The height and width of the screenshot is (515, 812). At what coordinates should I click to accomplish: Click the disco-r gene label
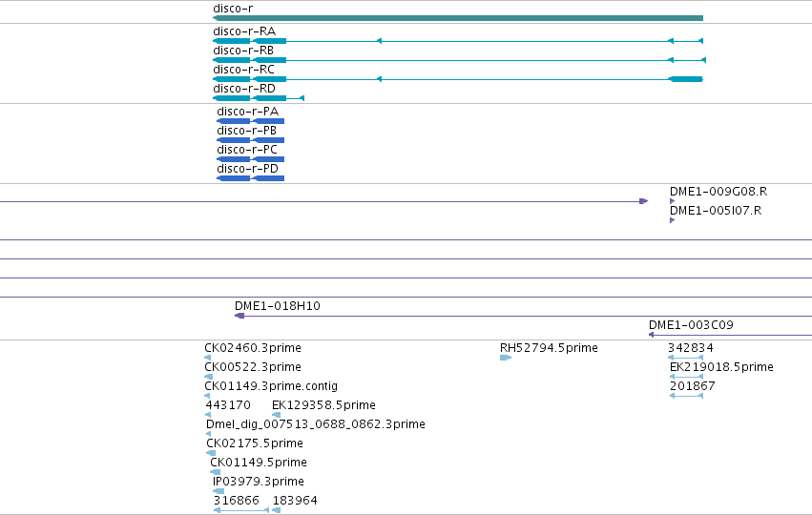click(x=233, y=9)
